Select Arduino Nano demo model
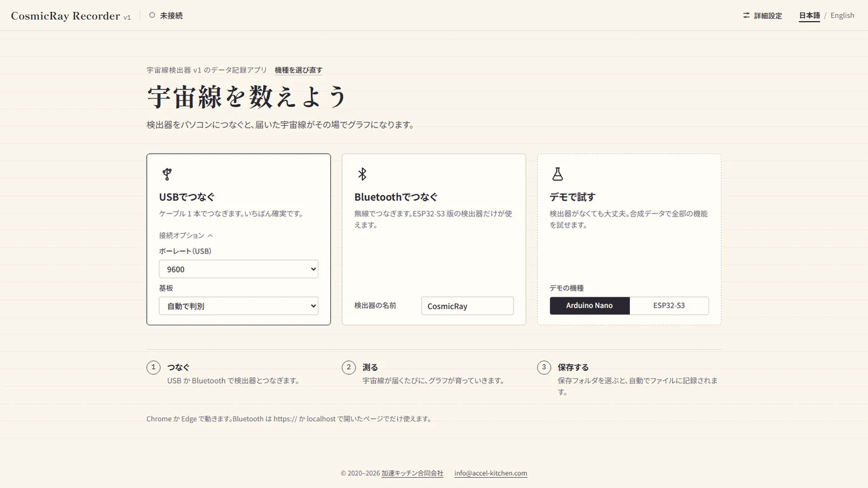Screen dimensions: 868x488 tap(590, 306)
